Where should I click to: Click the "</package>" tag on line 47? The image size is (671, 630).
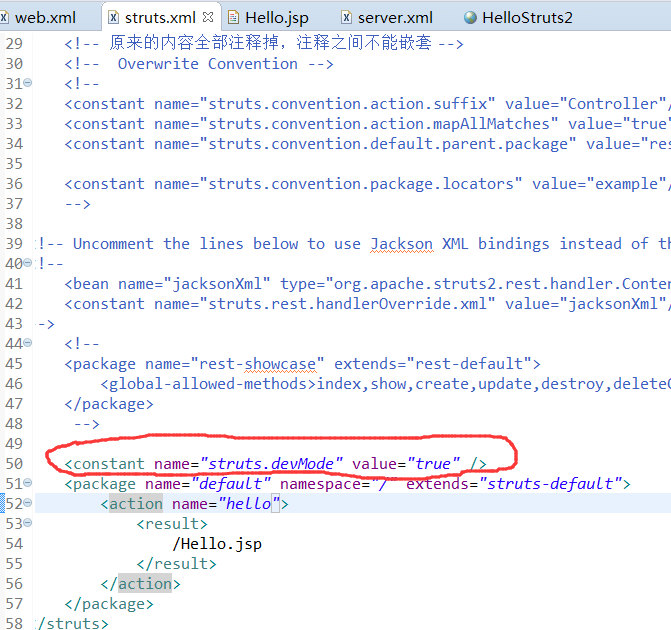click(109, 404)
